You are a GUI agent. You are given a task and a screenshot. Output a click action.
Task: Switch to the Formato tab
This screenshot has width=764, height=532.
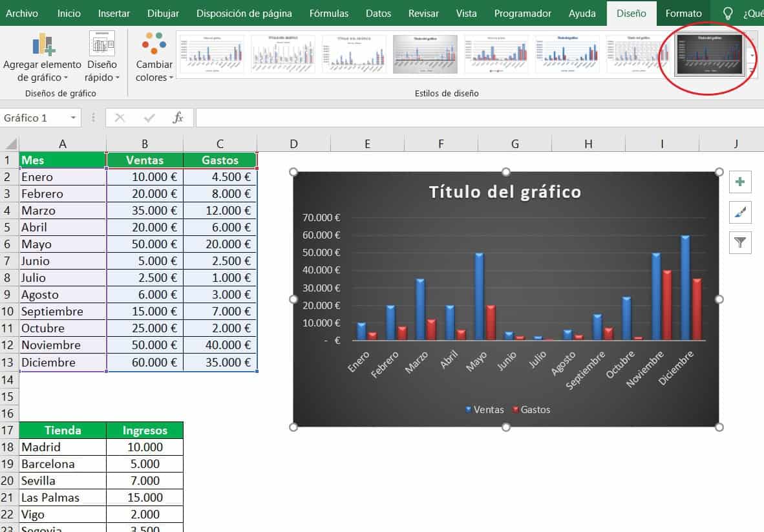coord(684,13)
